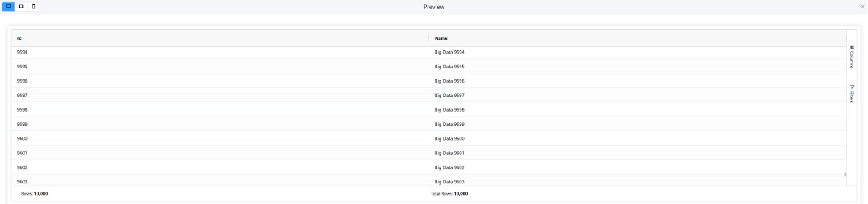Switch to mobile phone preview mode

(x=33, y=7)
